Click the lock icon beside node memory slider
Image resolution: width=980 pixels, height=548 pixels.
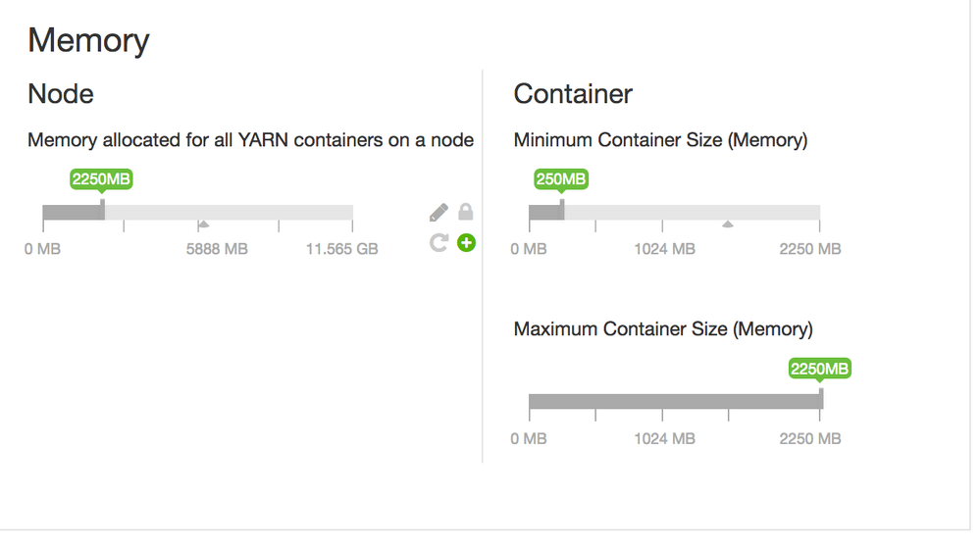[466, 212]
